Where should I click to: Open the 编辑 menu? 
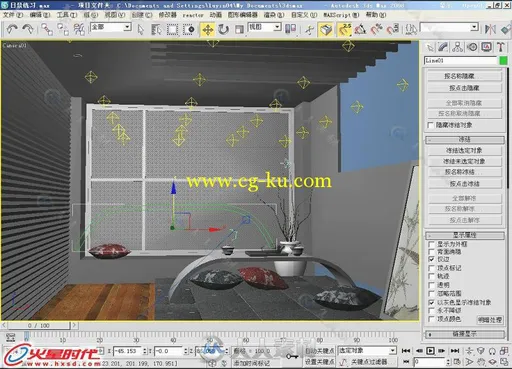[40, 15]
